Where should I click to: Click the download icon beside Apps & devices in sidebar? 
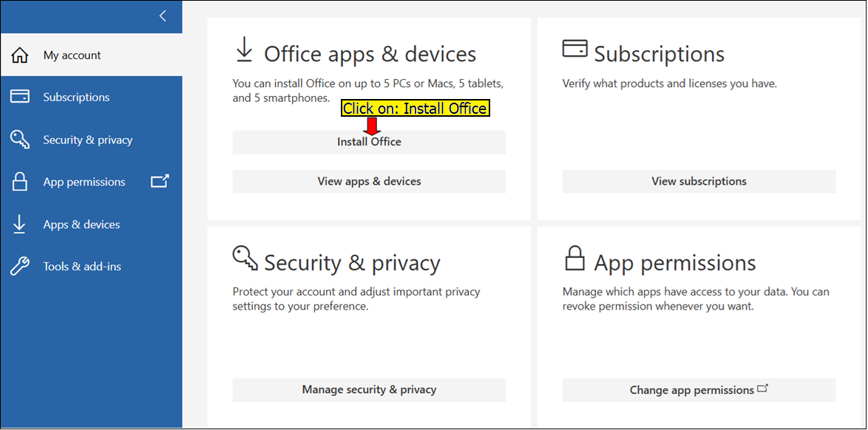[19, 224]
